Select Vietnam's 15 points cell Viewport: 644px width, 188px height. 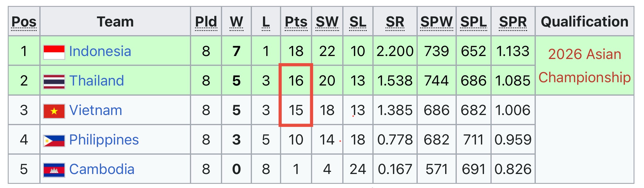coord(296,110)
